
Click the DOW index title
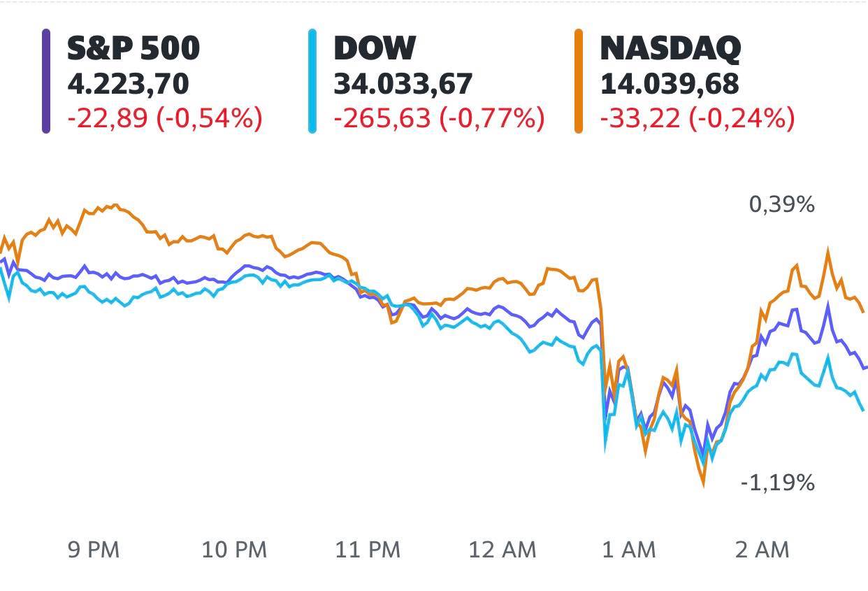click(375, 48)
